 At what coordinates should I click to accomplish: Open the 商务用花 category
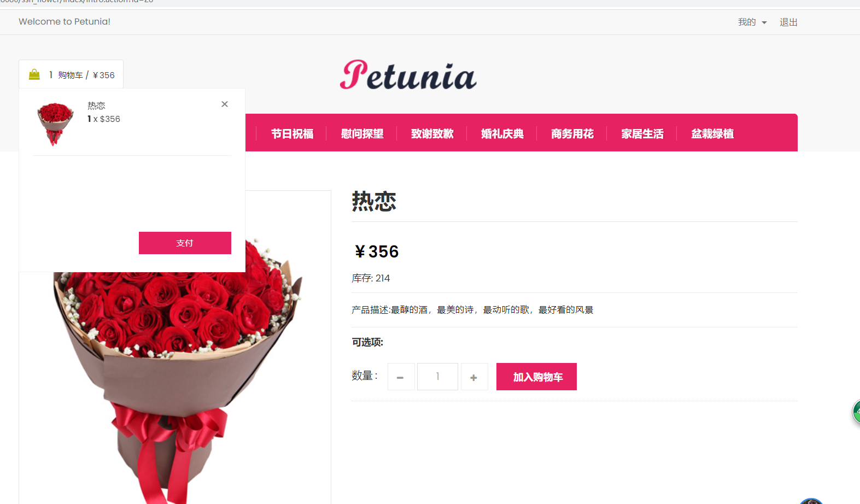[572, 133]
